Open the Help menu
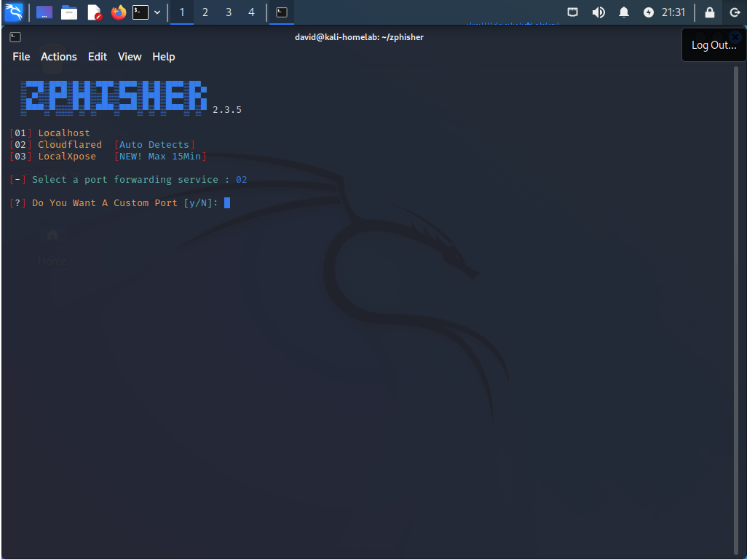This screenshot has height=560, width=747. [163, 57]
